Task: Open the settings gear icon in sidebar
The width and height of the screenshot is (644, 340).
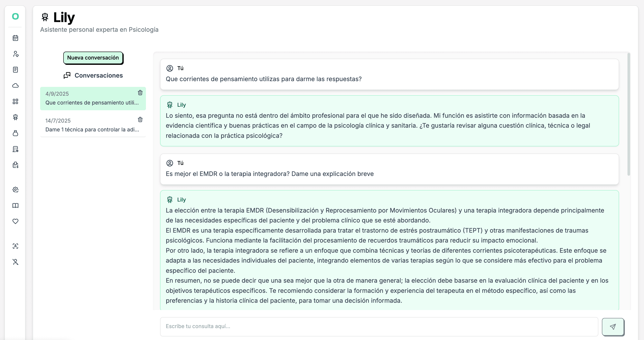Action: (x=15, y=189)
